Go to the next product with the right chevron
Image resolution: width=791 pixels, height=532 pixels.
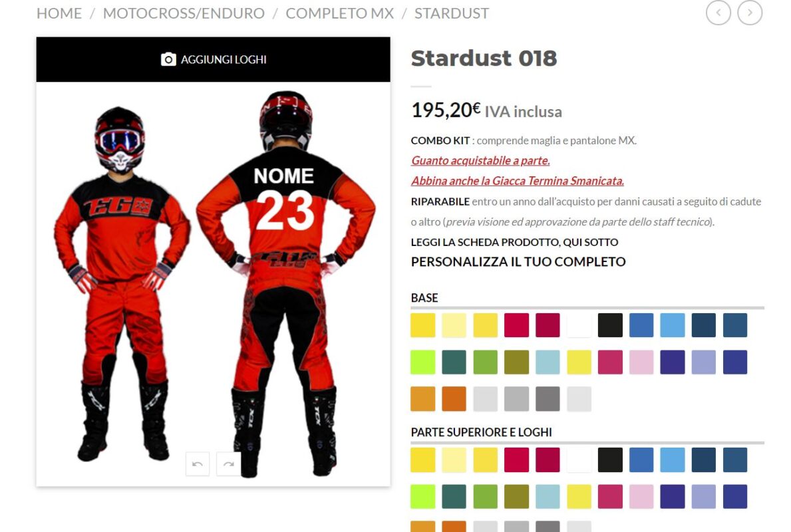pos(750,13)
